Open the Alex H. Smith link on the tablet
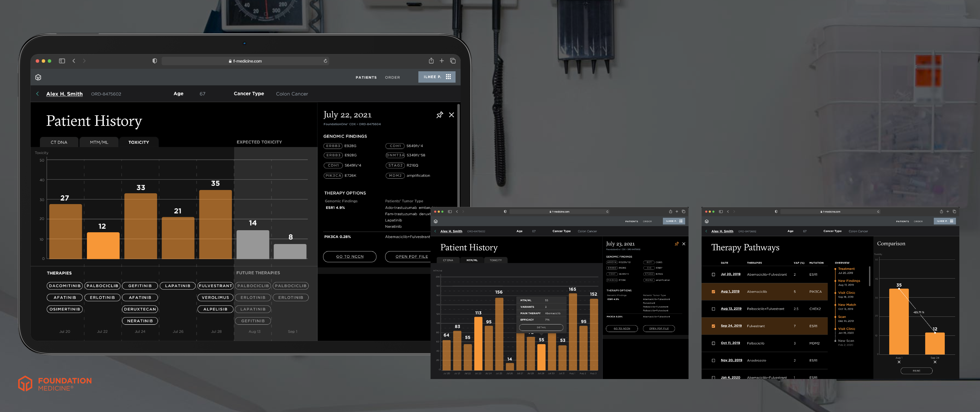The image size is (980, 412). [x=64, y=94]
